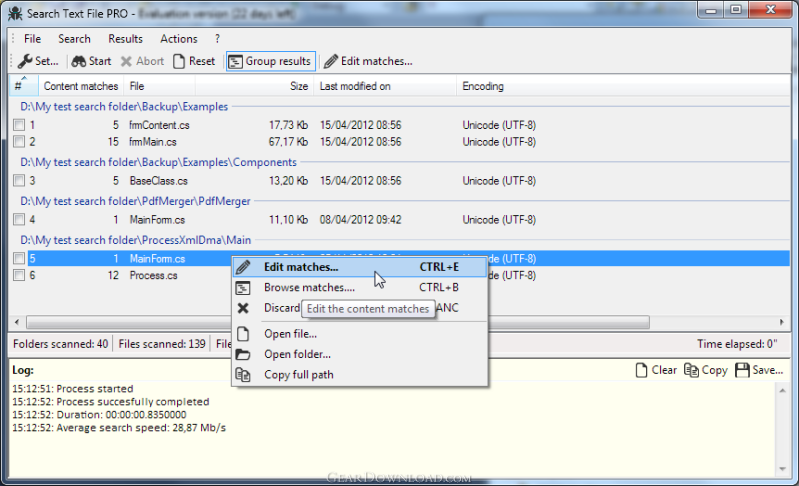
Task: Click the left arrow of horizontal scrollbar
Action: [x=17, y=322]
